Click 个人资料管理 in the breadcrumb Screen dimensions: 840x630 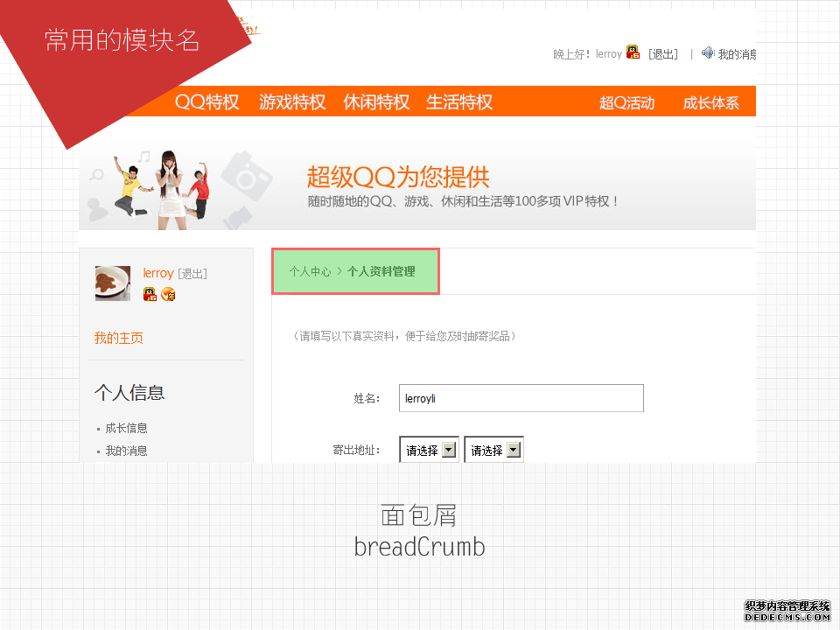coord(381,271)
